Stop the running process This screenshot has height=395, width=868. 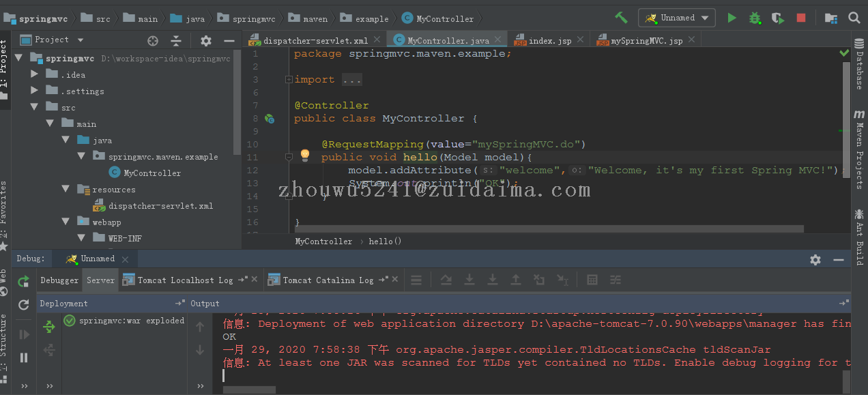[x=801, y=18]
